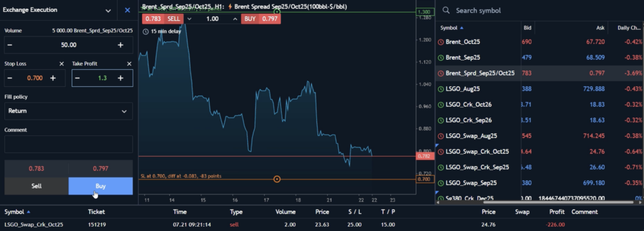Open the Exchange Execution type dropdown

108,11
